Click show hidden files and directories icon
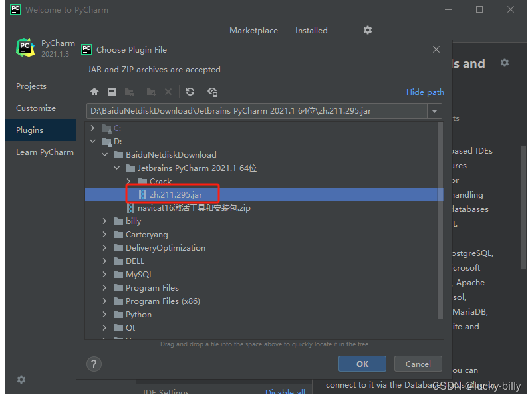The height and width of the screenshot is (399, 532). click(212, 92)
